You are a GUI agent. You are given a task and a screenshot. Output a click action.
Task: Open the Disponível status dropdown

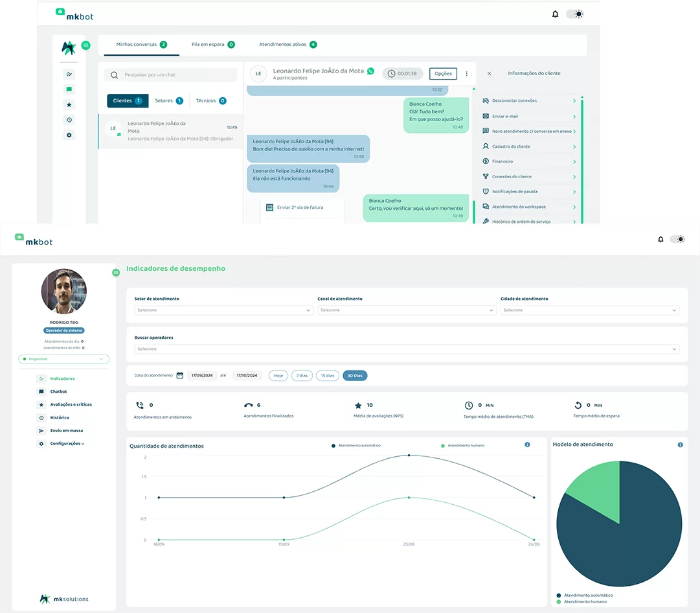click(64, 359)
